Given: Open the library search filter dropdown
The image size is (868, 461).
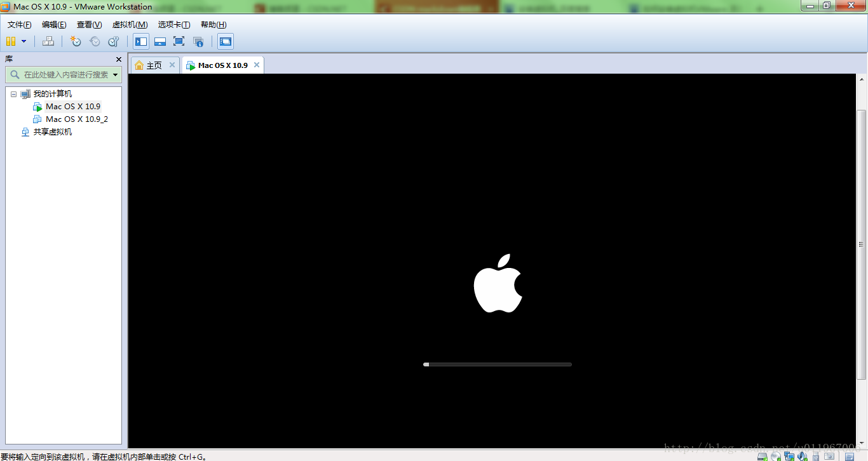Looking at the screenshot, I should coord(116,75).
